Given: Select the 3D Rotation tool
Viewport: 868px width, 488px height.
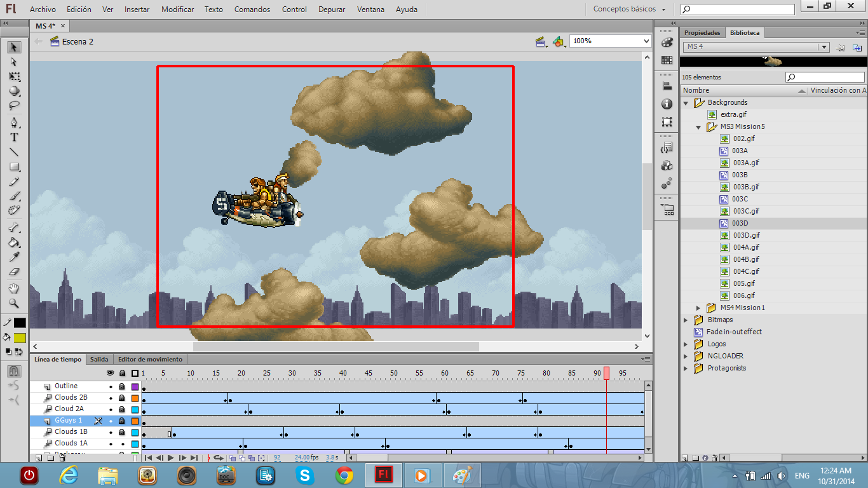Looking at the screenshot, I should tap(14, 91).
